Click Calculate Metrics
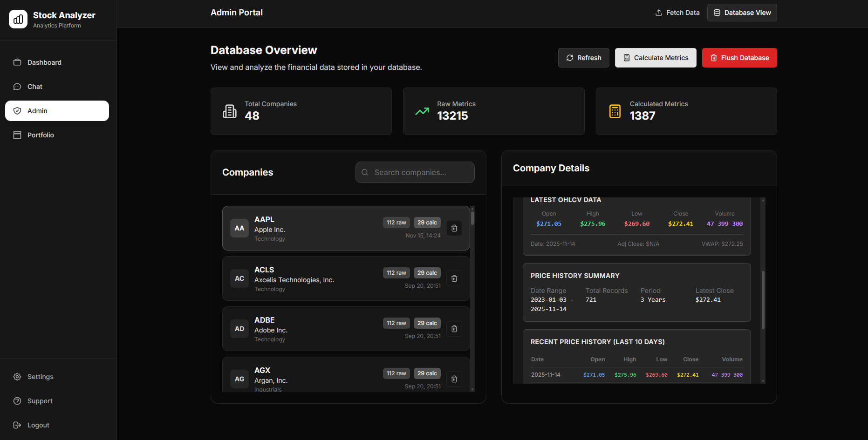This screenshot has width=868, height=440. coord(656,57)
